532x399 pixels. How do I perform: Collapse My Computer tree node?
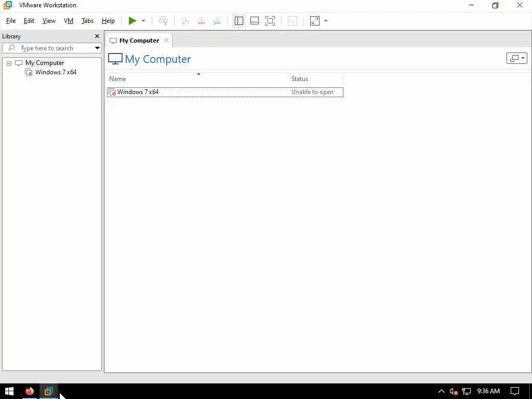click(9, 63)
